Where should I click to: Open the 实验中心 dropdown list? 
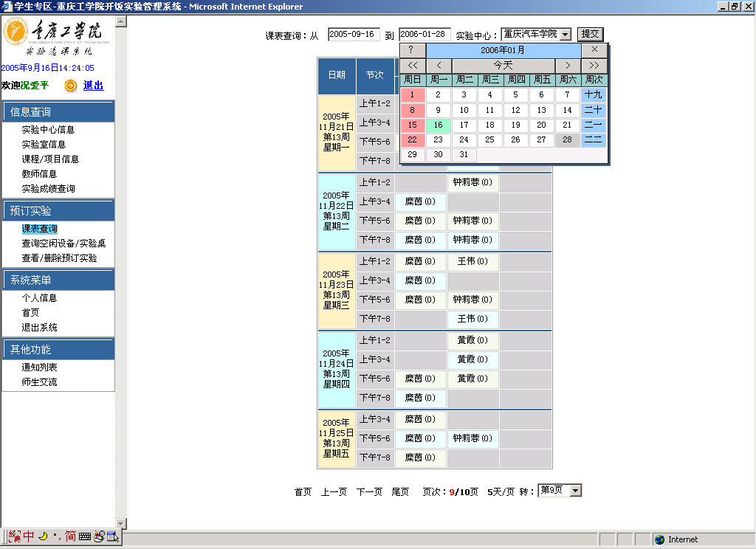coord(566,35)
